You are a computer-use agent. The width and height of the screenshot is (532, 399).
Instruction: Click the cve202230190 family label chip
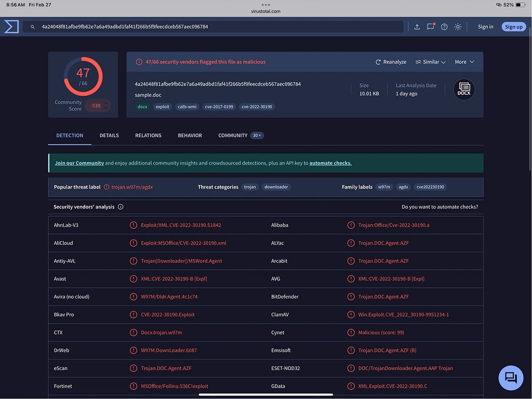(430, 187)
